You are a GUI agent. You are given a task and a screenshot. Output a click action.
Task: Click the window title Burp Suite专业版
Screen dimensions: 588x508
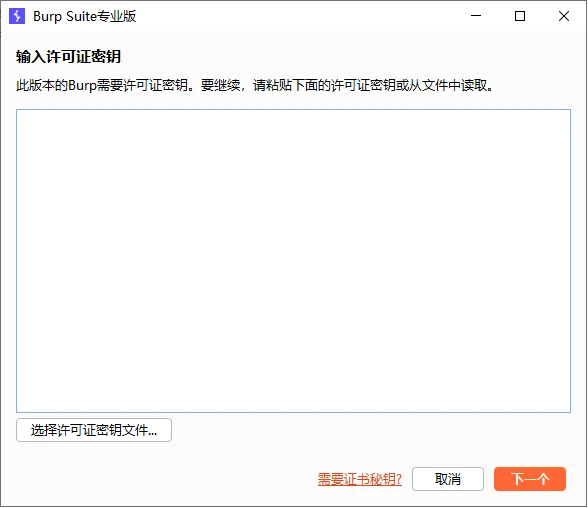pyautogui.click(x=85, y=16)
